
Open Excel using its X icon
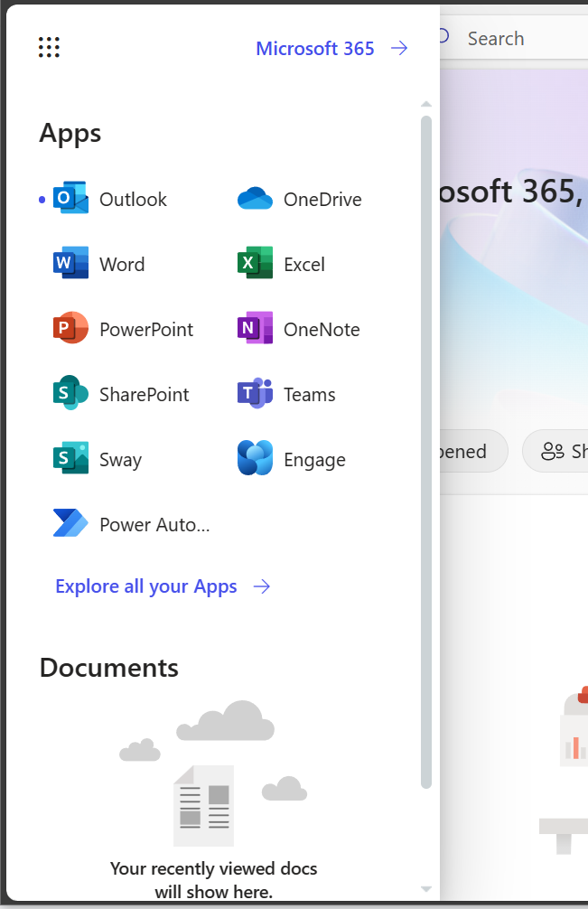point(255,263)
